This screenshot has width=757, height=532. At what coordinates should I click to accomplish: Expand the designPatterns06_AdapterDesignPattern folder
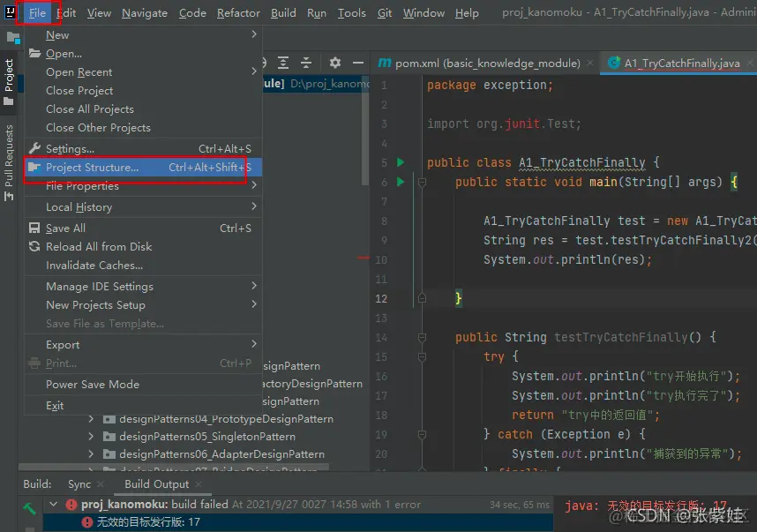pos(91,454)
